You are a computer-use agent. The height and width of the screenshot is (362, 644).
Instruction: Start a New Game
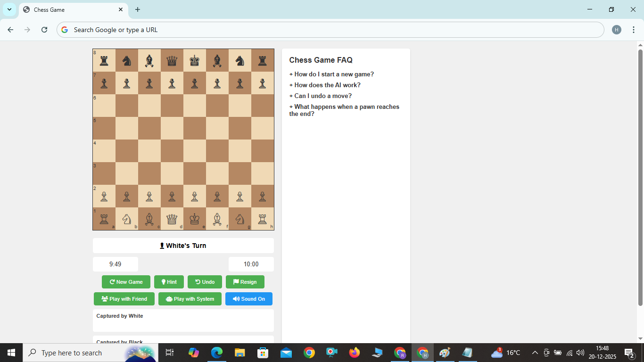pyautogui.click(x=125, y=281)
